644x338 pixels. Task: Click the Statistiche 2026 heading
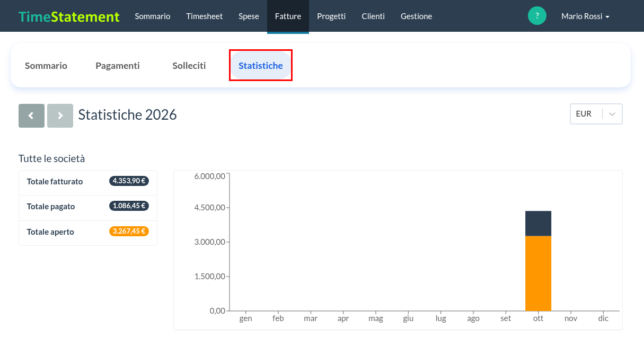pyautogui.click(x=127, y=114)
